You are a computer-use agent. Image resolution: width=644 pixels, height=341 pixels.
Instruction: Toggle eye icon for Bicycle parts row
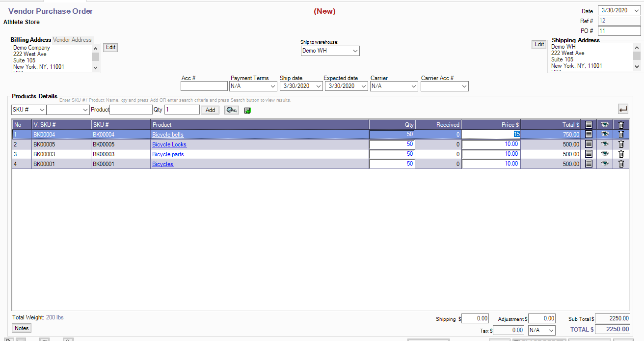605,154
